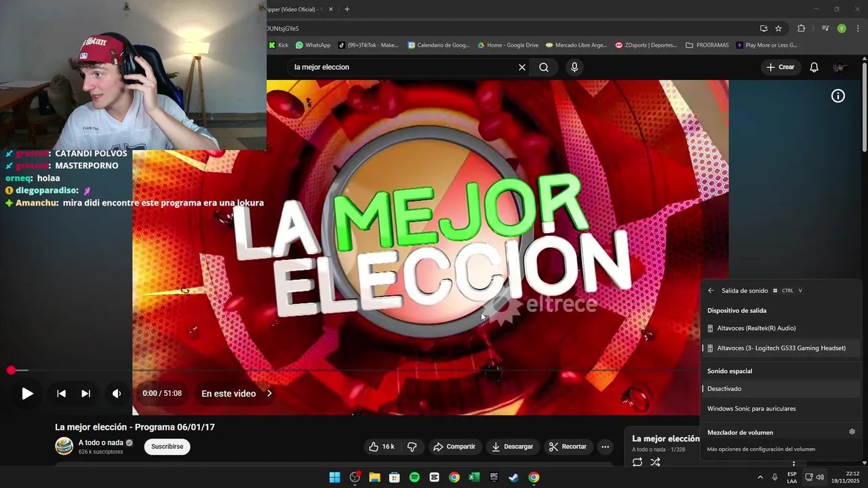
Task: Skip to next video button
Action: (85, 394)
